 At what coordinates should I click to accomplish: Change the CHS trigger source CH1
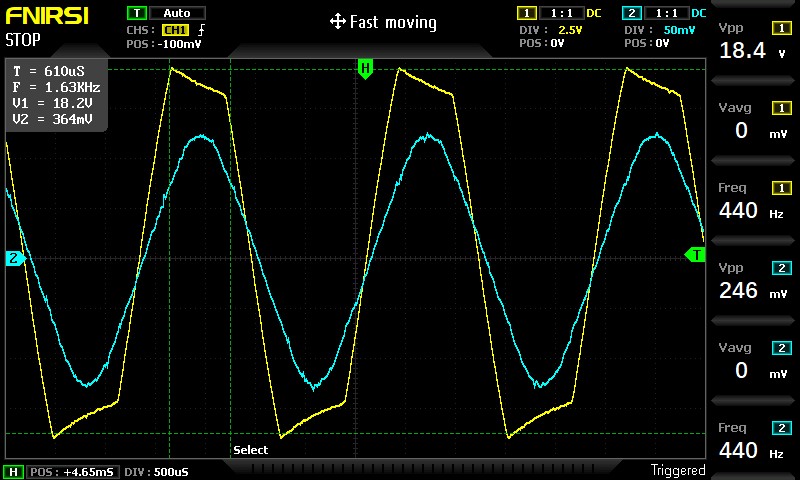pos(175,30)
